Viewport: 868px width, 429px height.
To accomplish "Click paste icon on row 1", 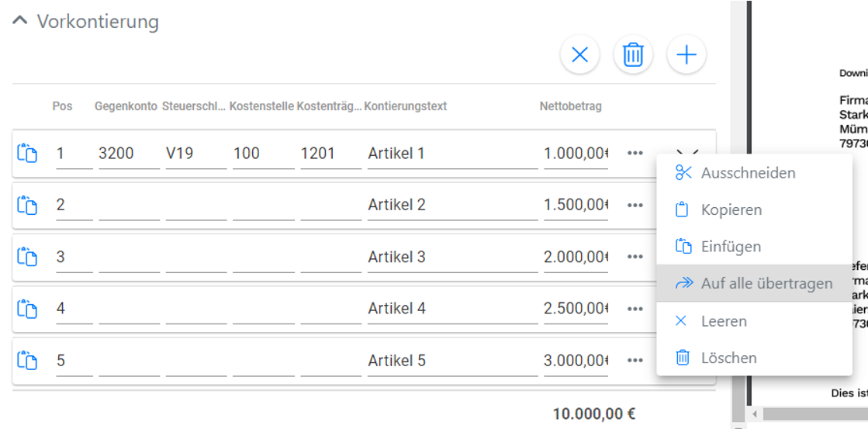I will point(27,154).
